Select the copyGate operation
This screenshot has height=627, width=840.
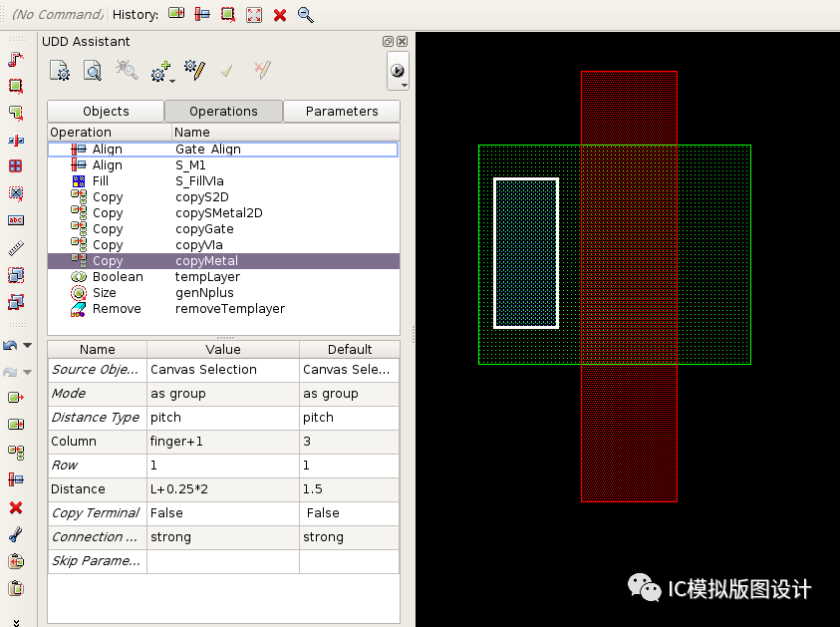pos(223,229)
